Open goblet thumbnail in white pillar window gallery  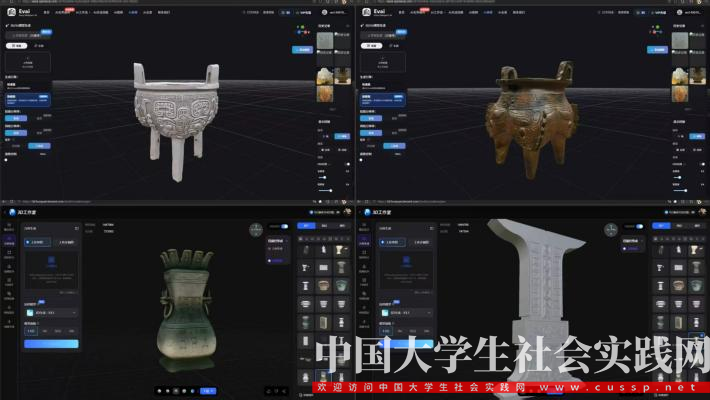point(696,250)
